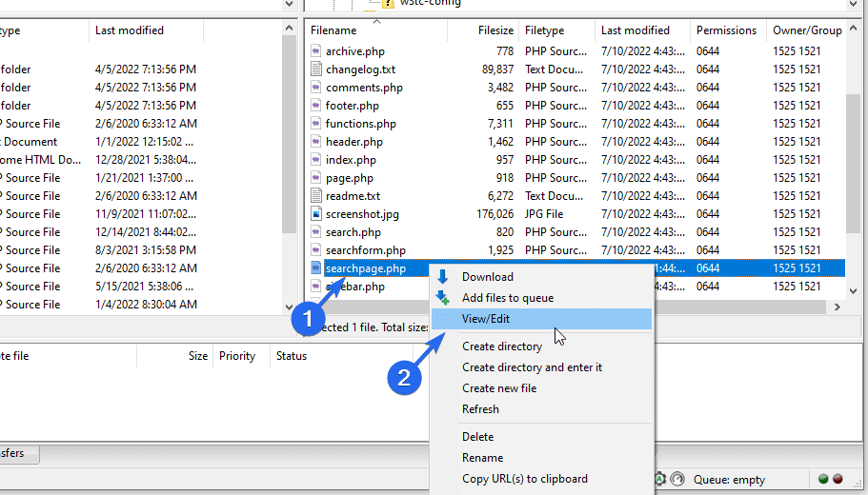Click local file list scroll up arrow
This screenshot has height=495, width=868.
pos(289,29)
